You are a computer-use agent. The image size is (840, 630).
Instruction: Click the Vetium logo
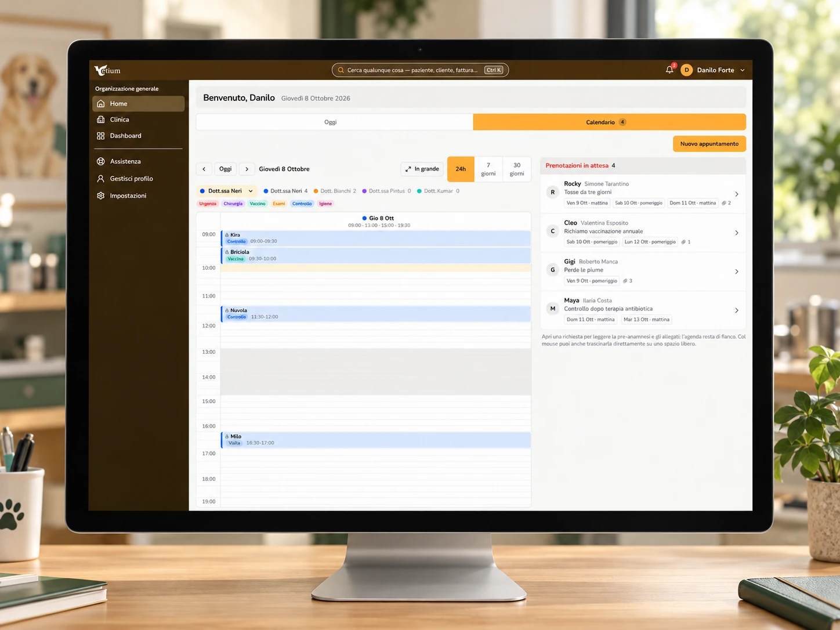point(108,70)
